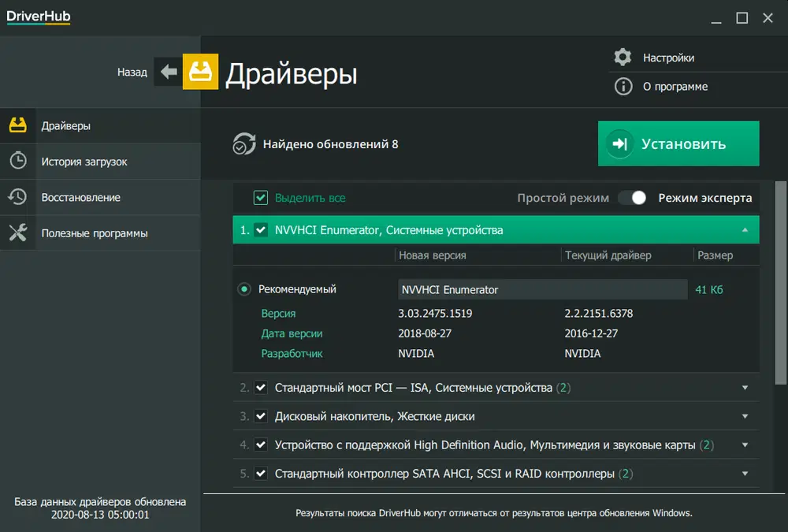Click the info icon for О программе
788x532 pixels.
click(623, 87)
